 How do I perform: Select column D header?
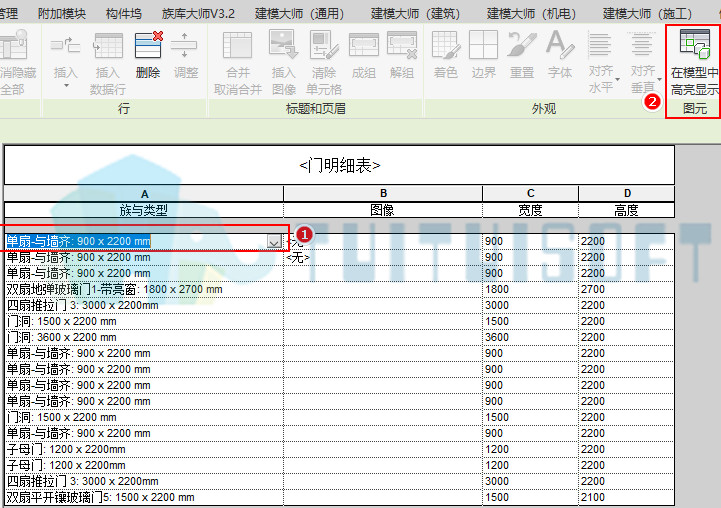(627, 194)
